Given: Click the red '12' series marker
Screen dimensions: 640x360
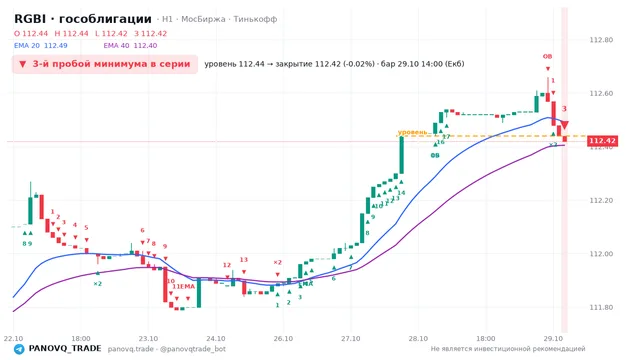Looking at the screenshot, I should [x=227, y=265].
